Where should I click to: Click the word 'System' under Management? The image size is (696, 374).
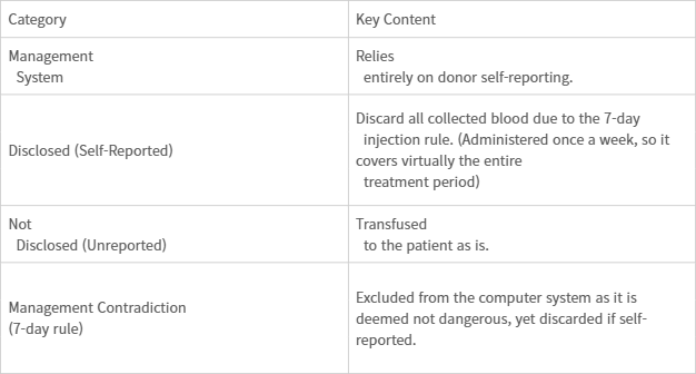click(40, 78)
